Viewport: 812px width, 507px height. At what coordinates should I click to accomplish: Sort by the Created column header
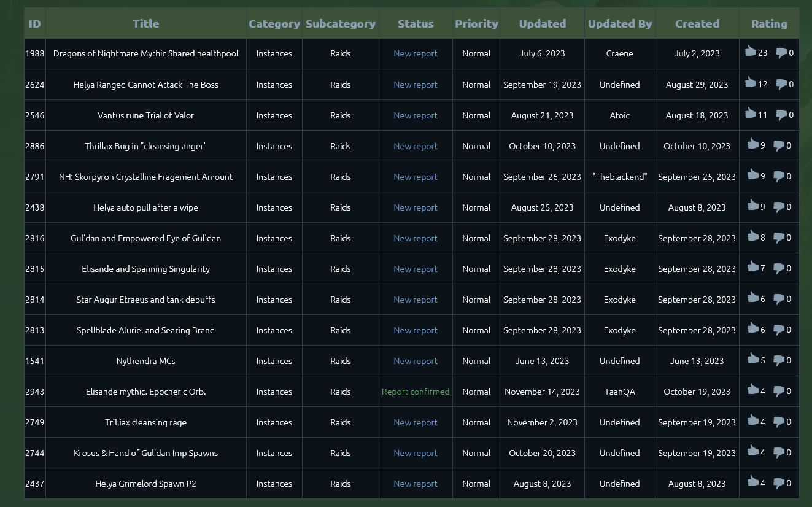pos(697,24)
